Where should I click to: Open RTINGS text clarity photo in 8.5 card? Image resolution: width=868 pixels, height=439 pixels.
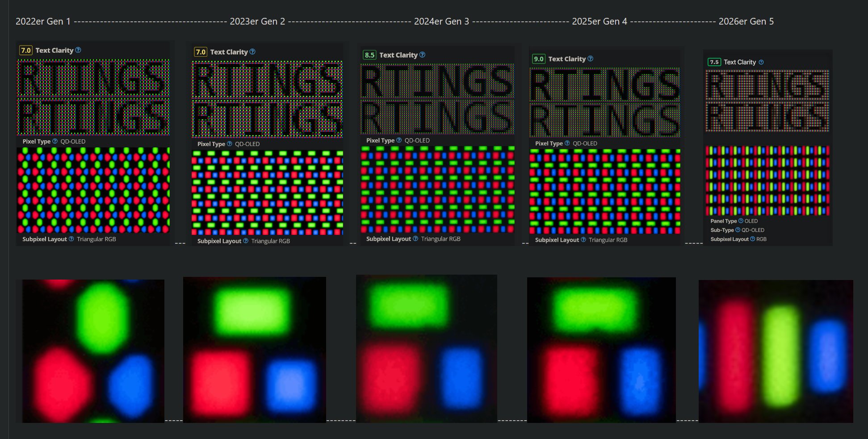click(437, 99)
